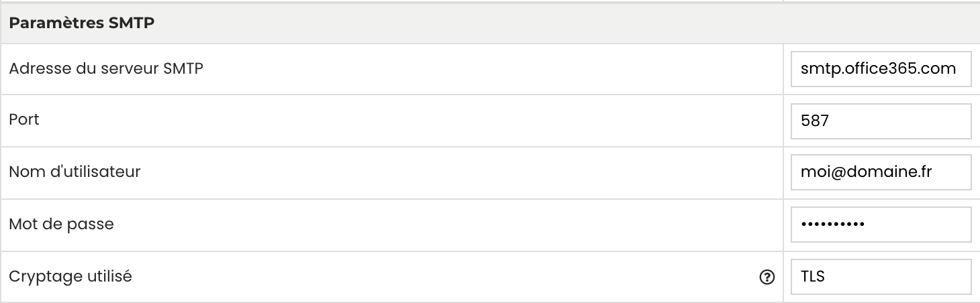This screenshot has width=980, height=303.
Task: Click into the Port input field
Action: pos(881,121)
